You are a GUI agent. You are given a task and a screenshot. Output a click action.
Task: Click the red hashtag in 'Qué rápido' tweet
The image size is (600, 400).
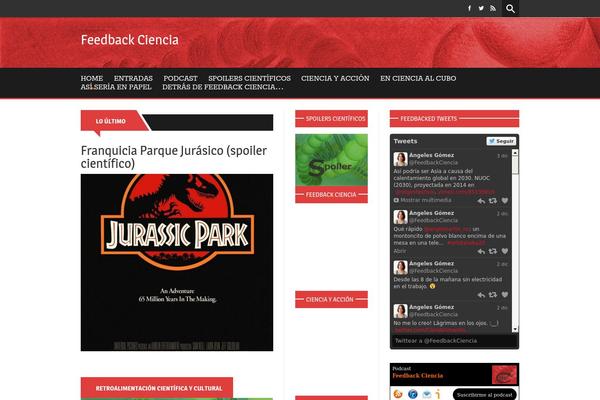tap(466, 243)
